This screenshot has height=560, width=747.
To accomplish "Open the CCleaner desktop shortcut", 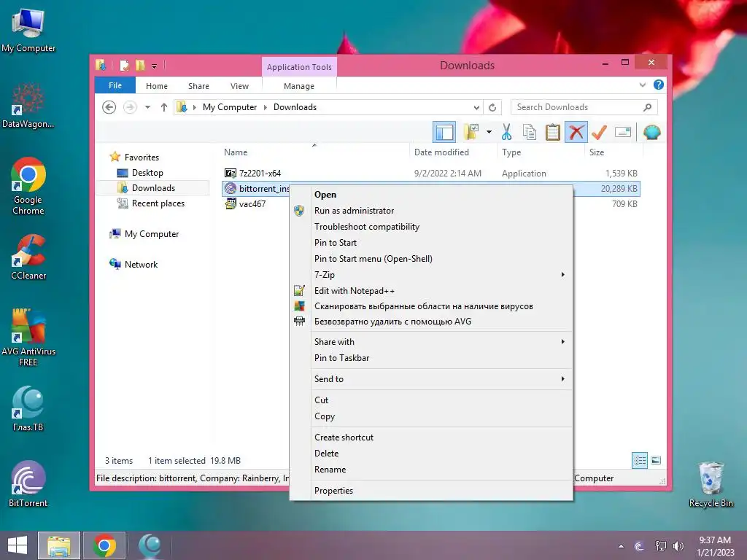I will tap(28, 257).
